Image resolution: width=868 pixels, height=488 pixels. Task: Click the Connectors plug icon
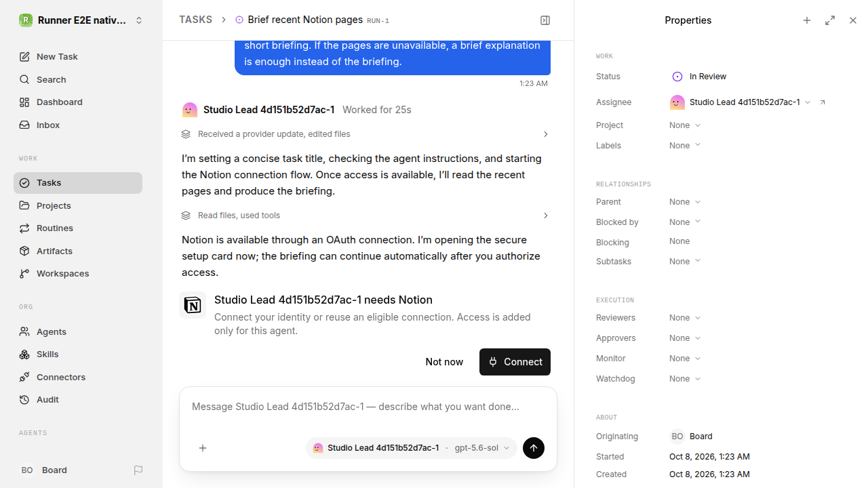[24, 377]
